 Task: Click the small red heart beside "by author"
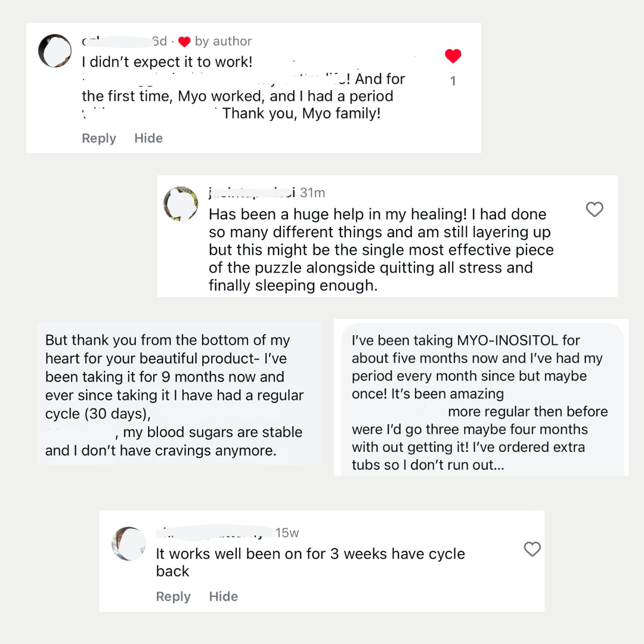(184, 42)
